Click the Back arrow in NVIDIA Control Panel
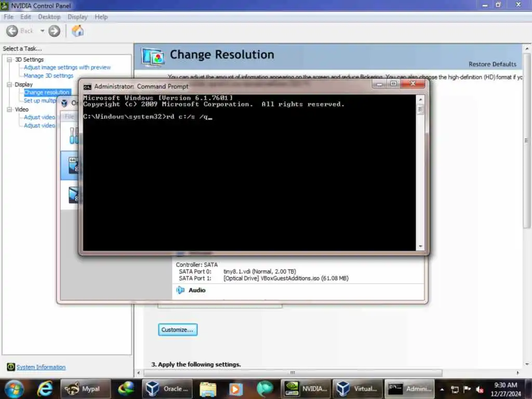Viewport: 532px width, 399px height. click(12, 31)
